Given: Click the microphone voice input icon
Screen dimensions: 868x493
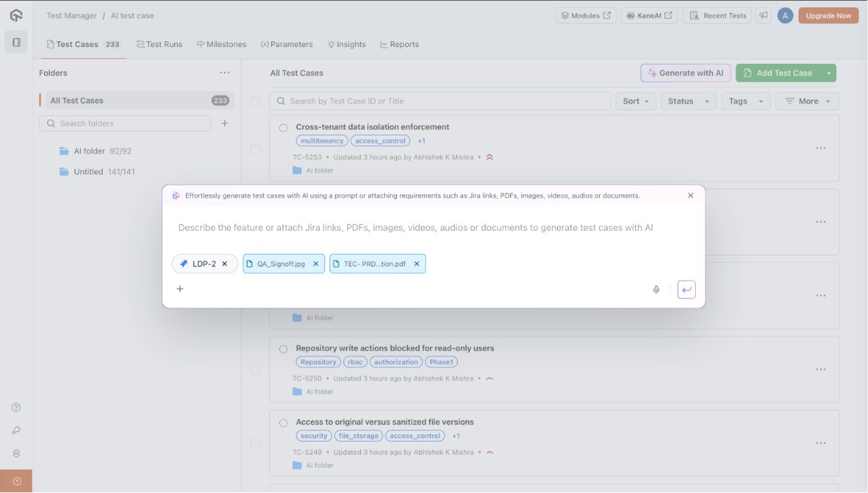Looking at the screenshot, I should [x=656, y=290].
